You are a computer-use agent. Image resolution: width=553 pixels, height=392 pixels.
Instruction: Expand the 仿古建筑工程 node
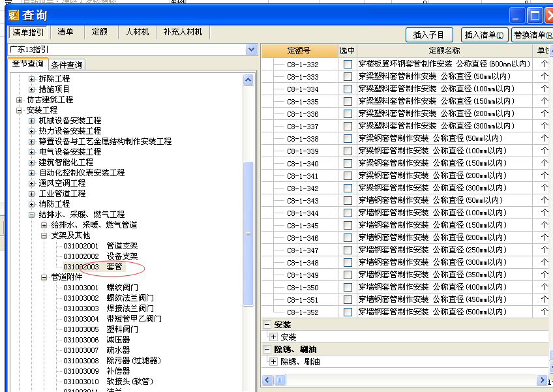point(19,100)
